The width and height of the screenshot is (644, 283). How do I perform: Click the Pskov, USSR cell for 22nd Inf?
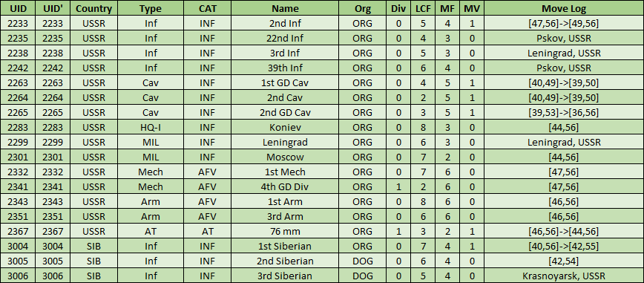pyautogui.click(x=564, y=39)
